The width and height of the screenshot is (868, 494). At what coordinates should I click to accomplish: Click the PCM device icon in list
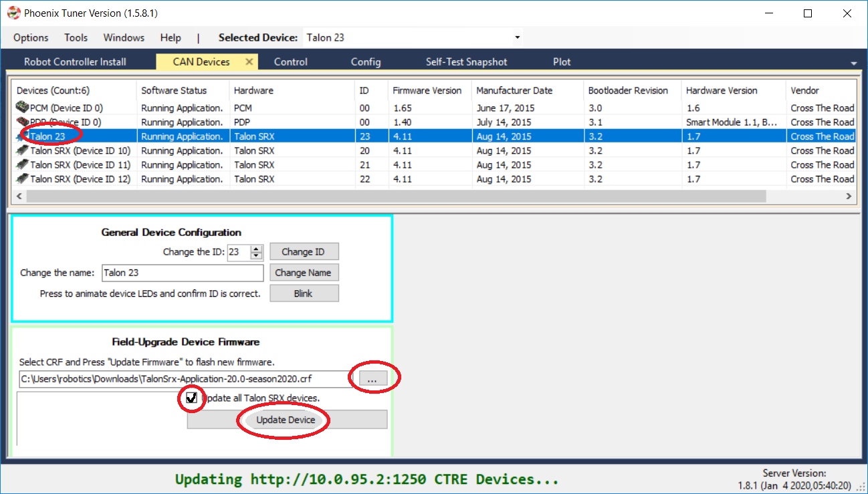[23, 108]
